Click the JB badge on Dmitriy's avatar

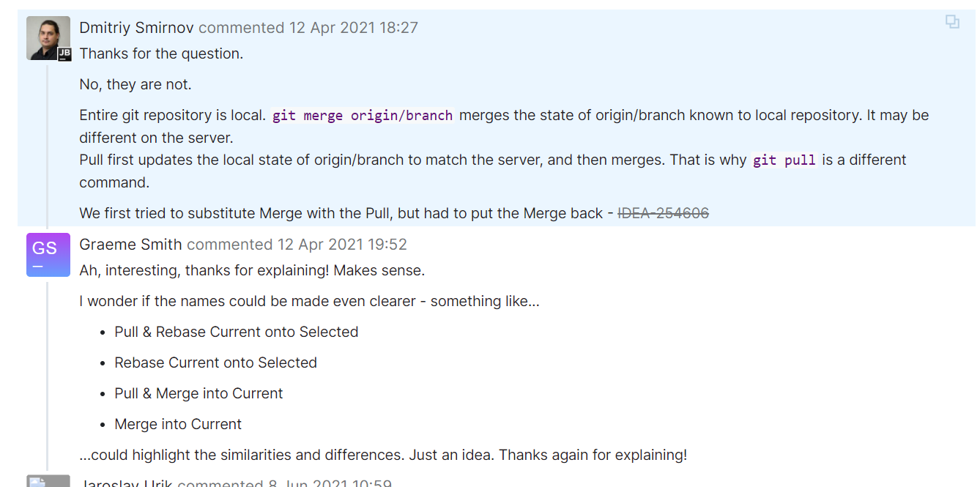[x=64, y=53]
